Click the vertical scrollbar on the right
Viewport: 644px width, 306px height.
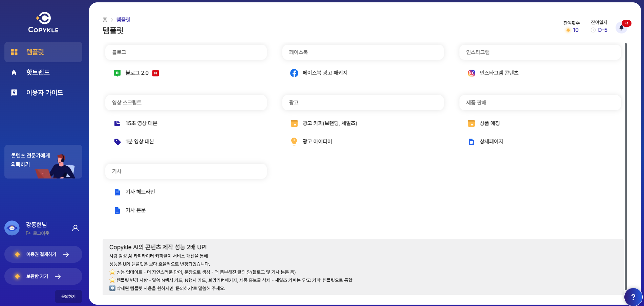click(625, 166)
